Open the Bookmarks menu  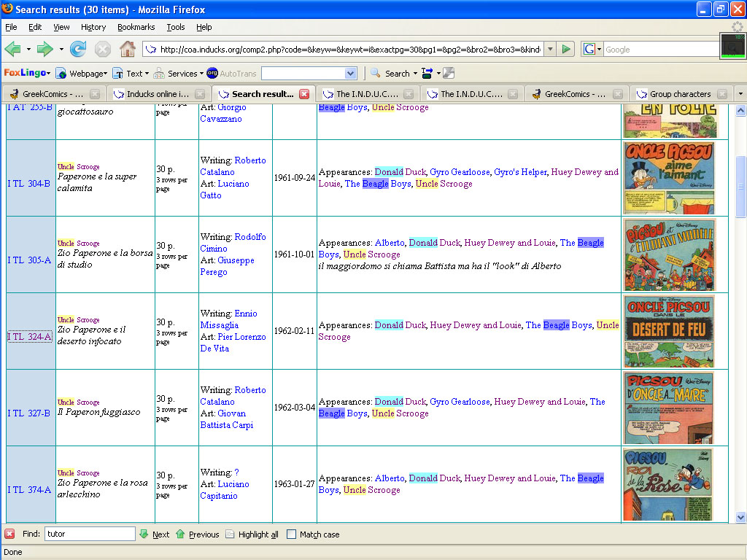(136, 27)
